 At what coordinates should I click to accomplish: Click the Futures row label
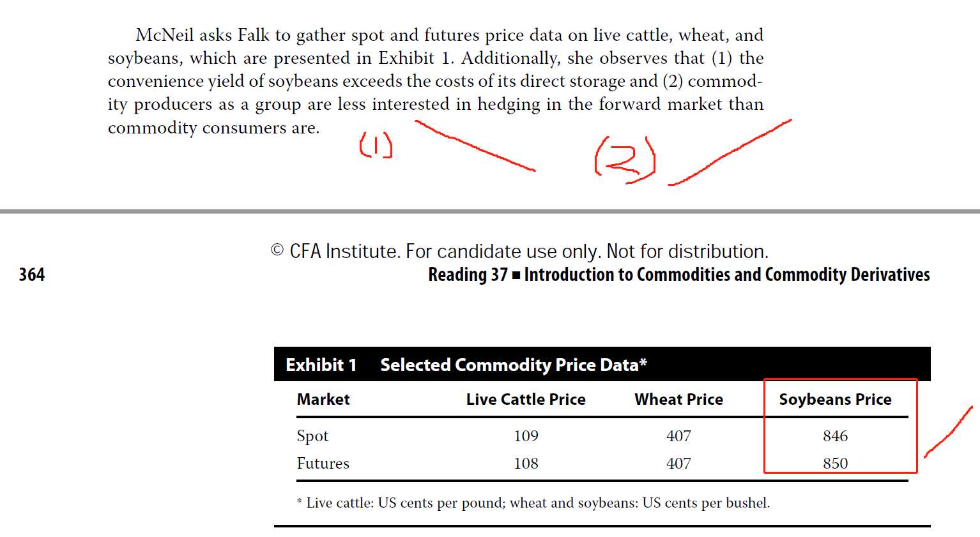323,463
